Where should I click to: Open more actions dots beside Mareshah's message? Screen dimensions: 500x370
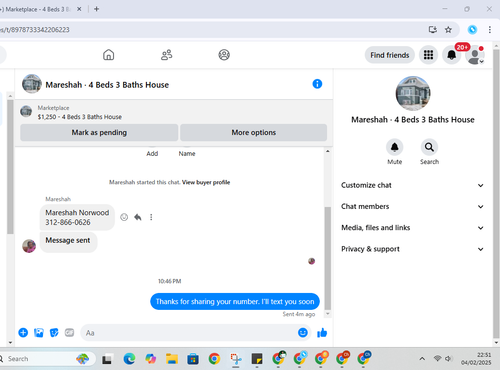(151, 217)
